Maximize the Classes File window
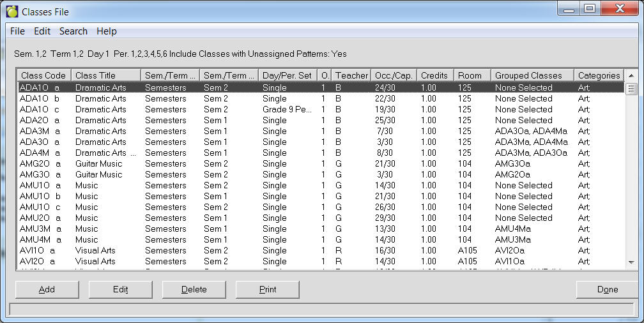The width and height of the screenshot is (644, 323). (589, 8)
